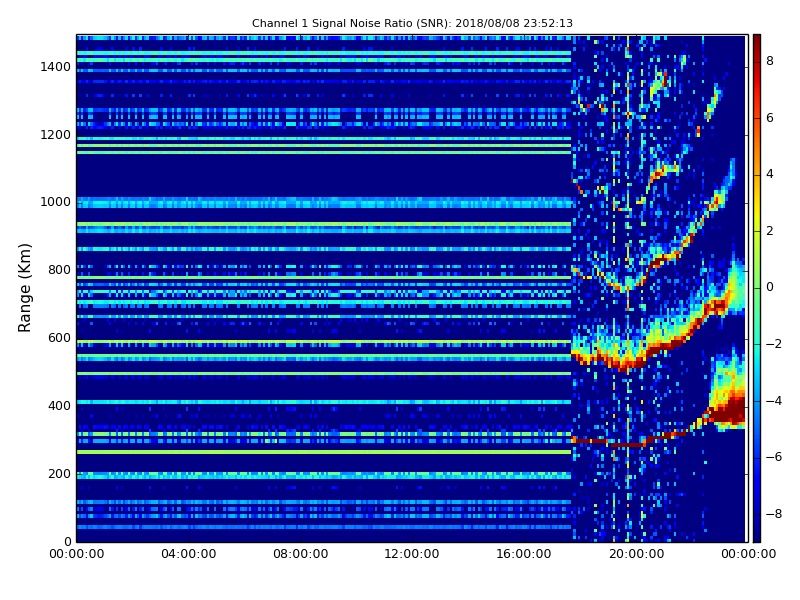This screenshot has height=600, width=800.
Task: Click the 20:00:00 time axis label
Action: [636, 554]
